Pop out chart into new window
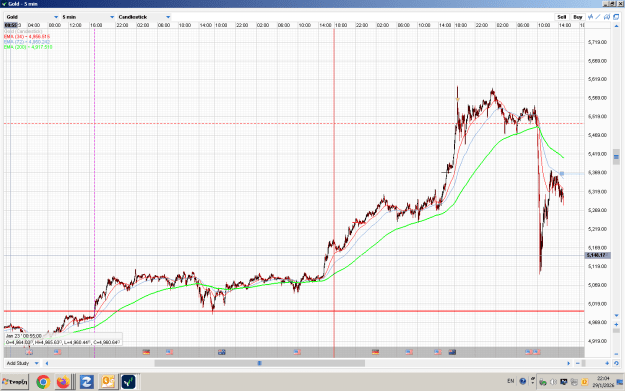 pyautogui.click(x=616, y=17)
